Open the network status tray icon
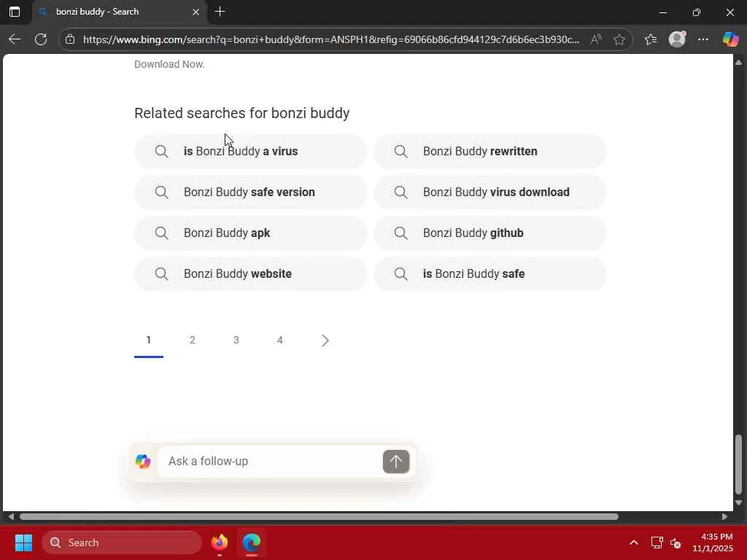Viewport: 747px width, 560px height. (x=657, y=542)
